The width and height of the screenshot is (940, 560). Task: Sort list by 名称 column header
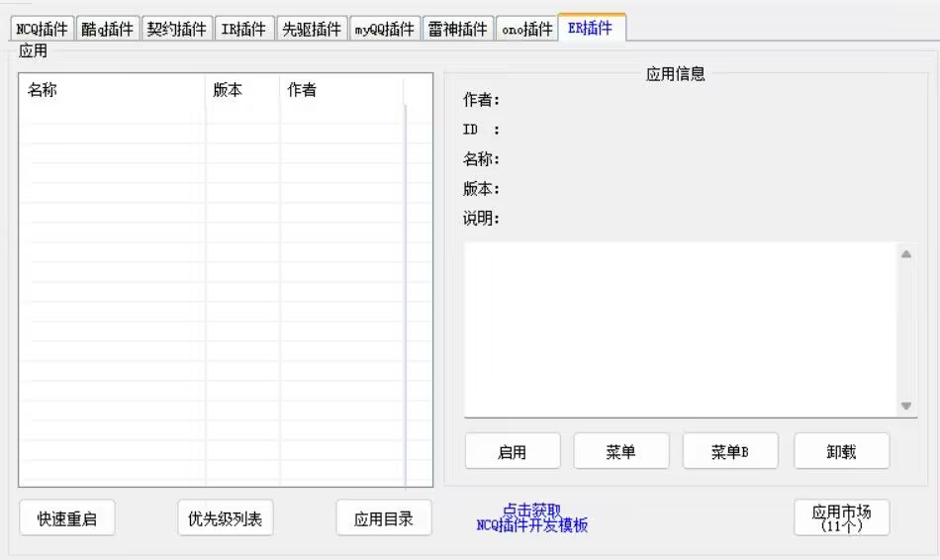click(111, 90)
